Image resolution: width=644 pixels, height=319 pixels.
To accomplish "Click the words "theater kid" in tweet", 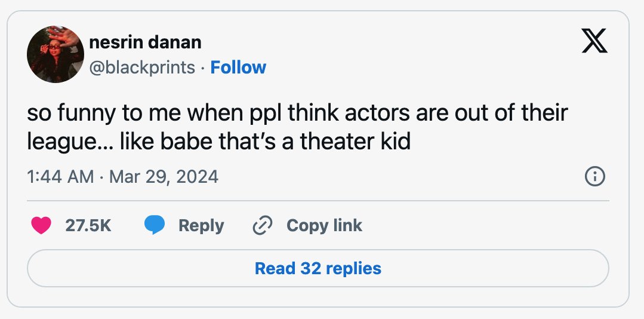I will click(x=355, y=142).
